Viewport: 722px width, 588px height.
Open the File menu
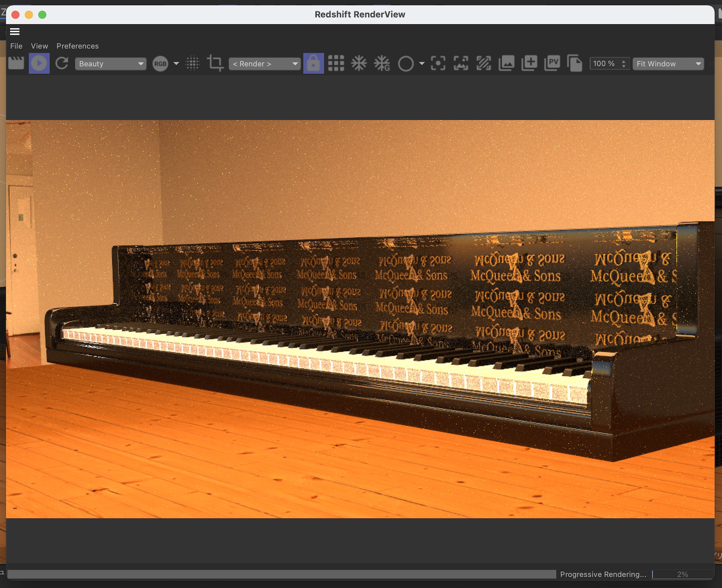tap(16, 46)
